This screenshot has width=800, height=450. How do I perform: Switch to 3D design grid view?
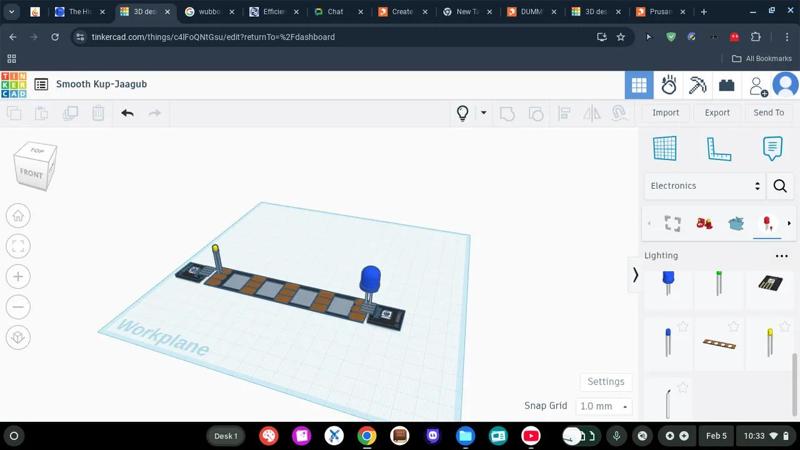(639, 85)
